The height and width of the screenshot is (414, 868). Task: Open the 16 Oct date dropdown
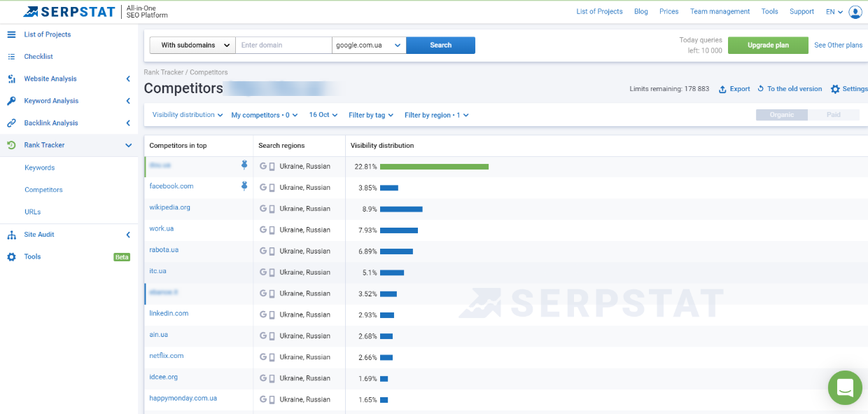323,115
